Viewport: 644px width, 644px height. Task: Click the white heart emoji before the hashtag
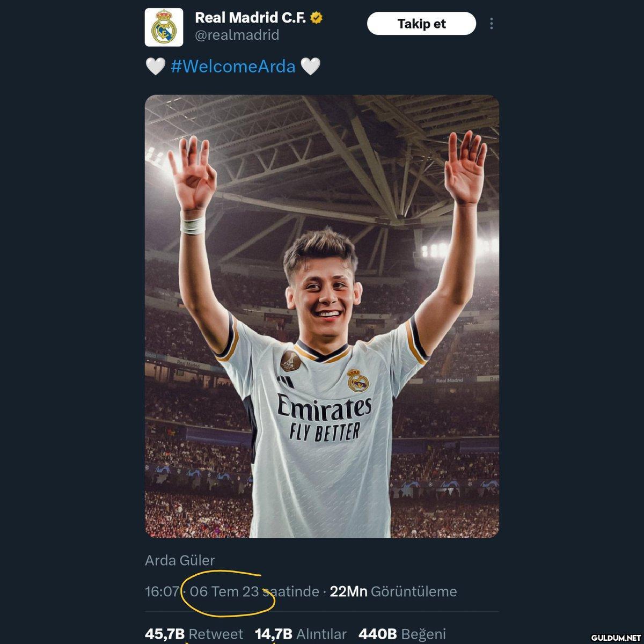156,67
